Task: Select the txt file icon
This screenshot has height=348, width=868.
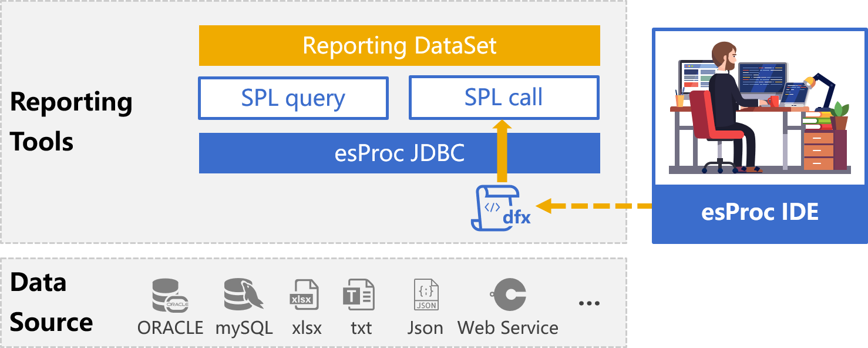Action: [x=358, y=295]
